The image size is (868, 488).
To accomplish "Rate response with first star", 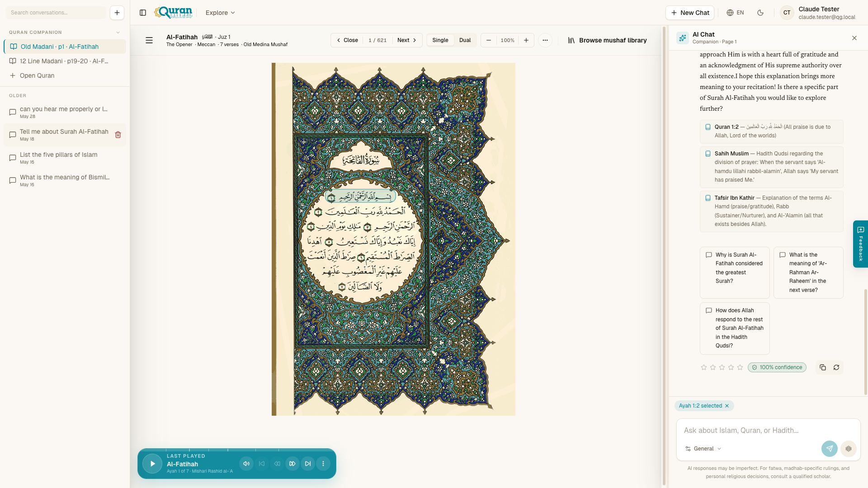I will pyautogui.click(x=704, y=367).
